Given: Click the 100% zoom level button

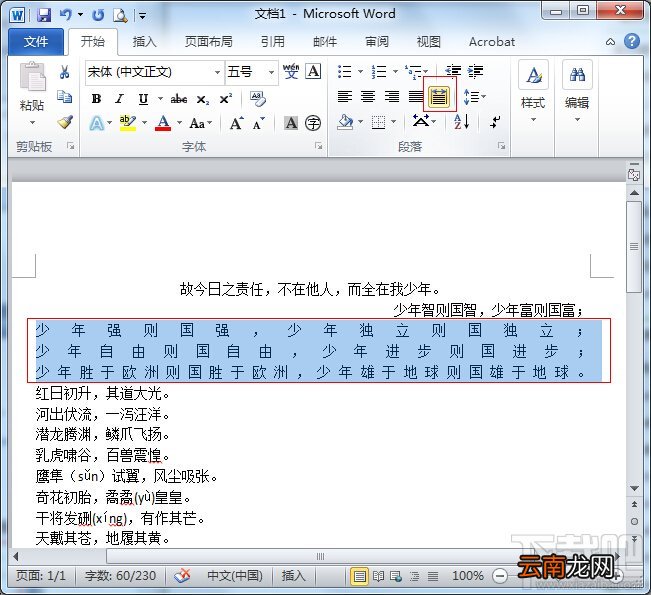Looking at the screenshot, I should click(x=468, y=575).
